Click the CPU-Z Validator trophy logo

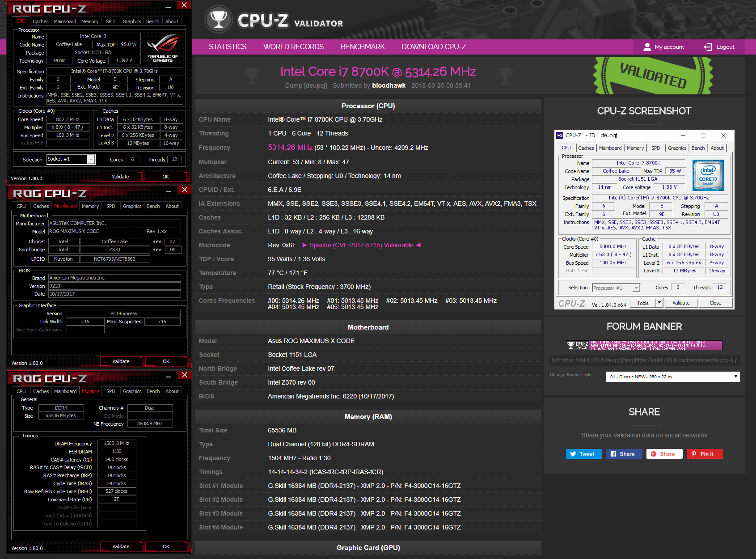pos(219,19)
